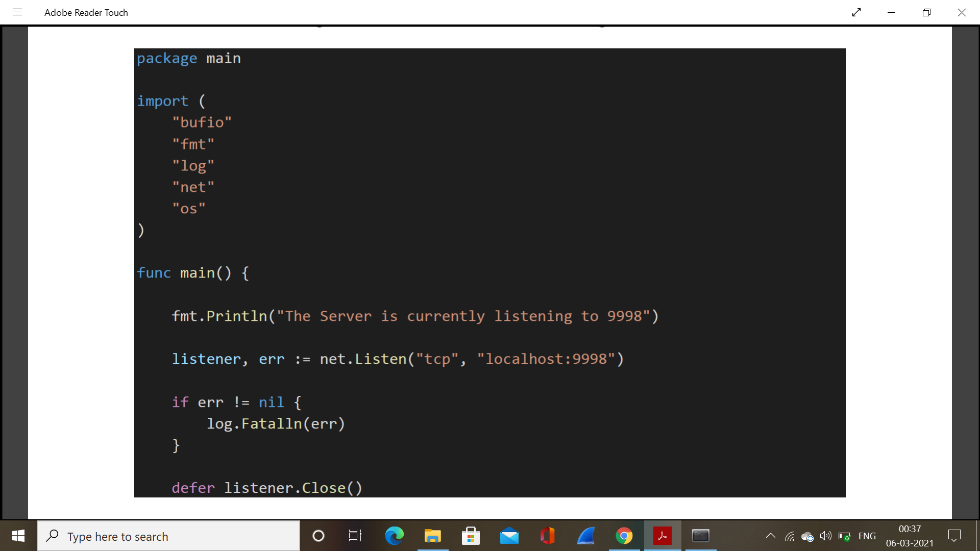
Task: Open Task View on the taskbar
Action: (355, 536)
